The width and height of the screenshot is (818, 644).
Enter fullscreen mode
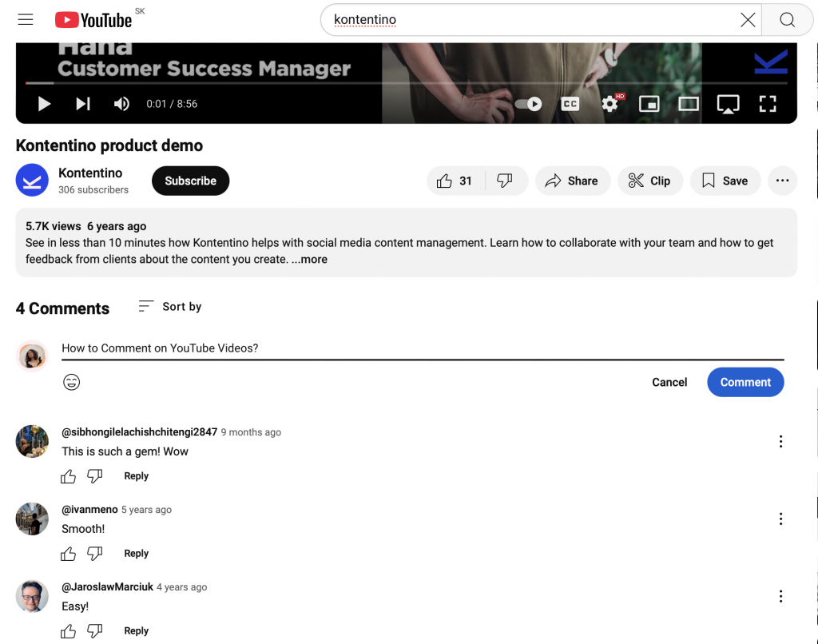tap(767, 104)
